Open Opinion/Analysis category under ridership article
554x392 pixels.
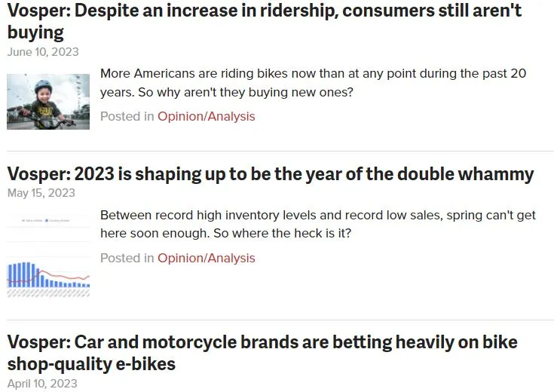click(x=206, y=116)
